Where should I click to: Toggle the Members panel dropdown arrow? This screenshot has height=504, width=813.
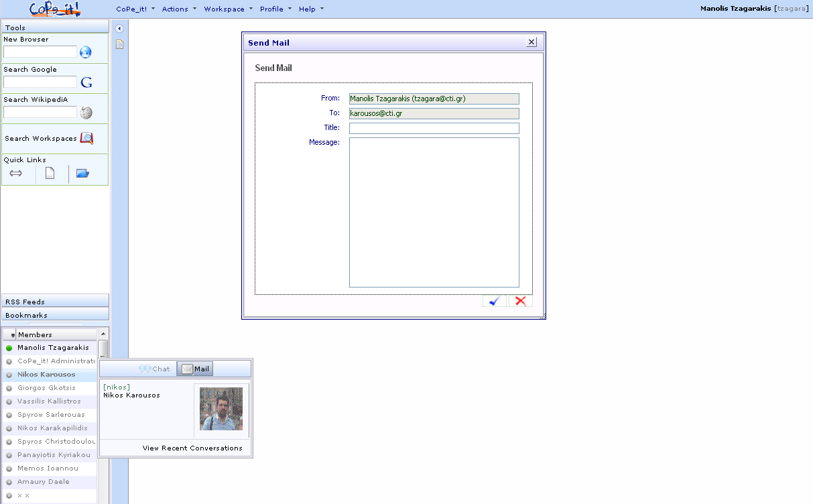tap(13, 334)
